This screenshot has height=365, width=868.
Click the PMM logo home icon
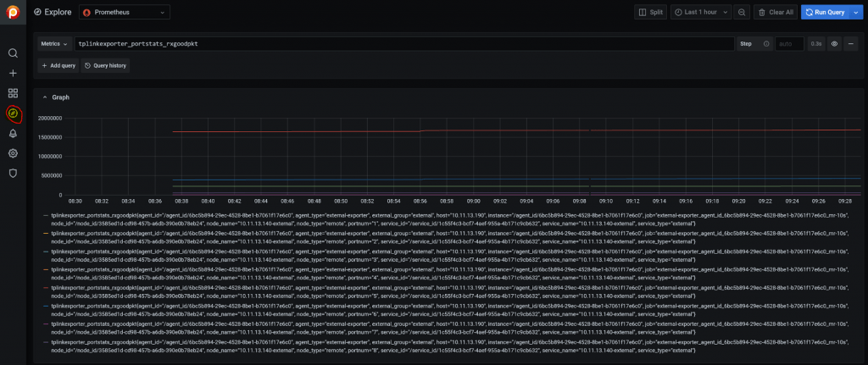13,14
